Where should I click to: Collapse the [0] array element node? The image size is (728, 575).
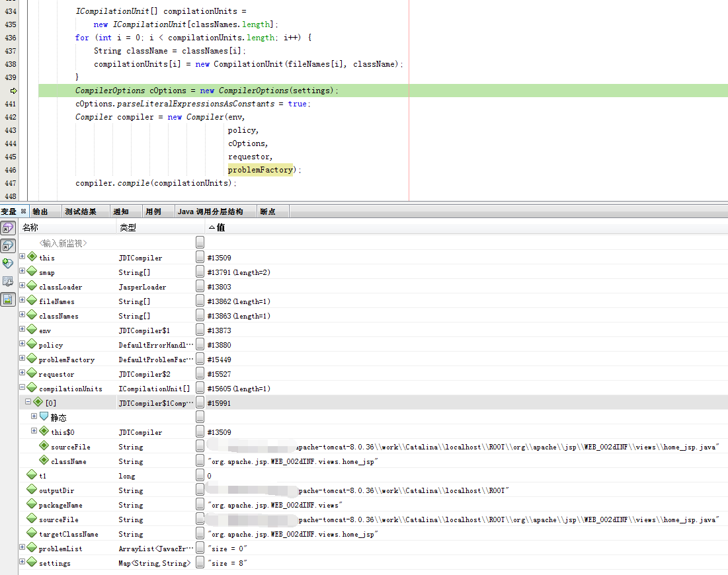[x=28, y=401]
